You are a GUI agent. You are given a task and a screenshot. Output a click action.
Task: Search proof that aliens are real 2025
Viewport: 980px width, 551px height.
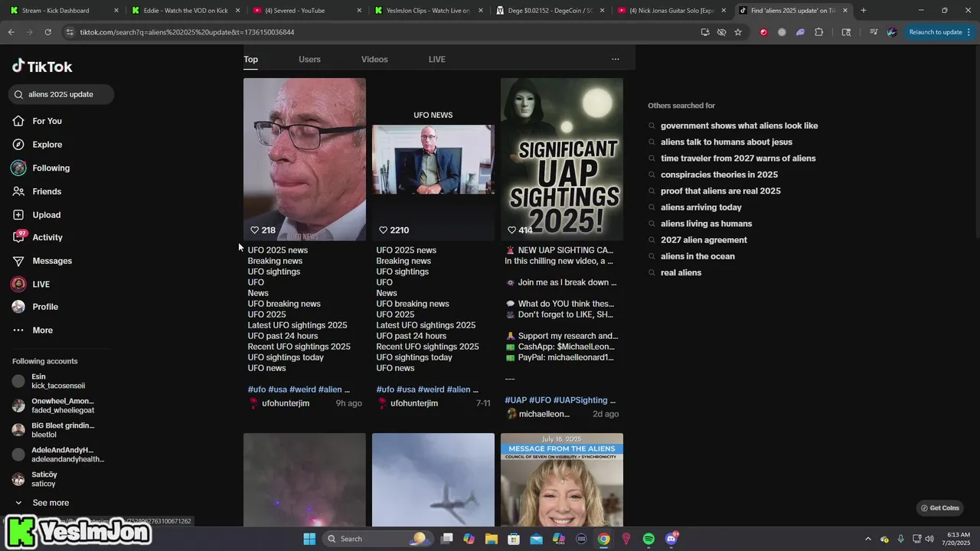pyautogui.click(x=720, y=191)
